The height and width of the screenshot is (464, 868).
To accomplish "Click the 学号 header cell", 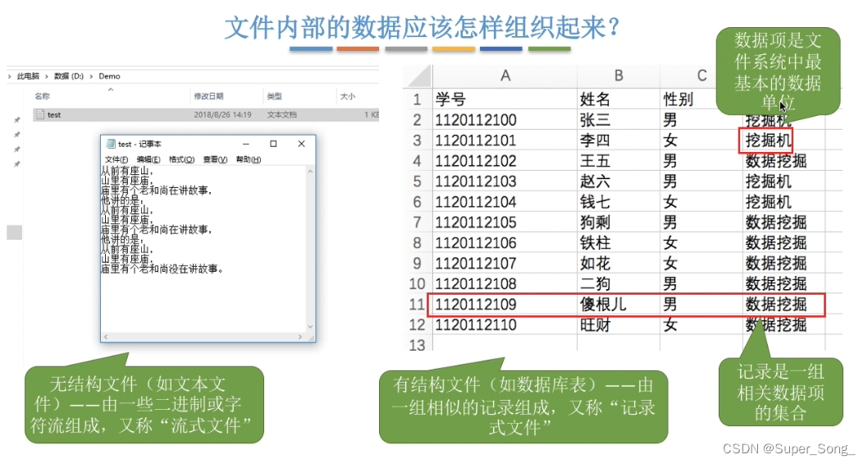I will (x=505, y=99).
